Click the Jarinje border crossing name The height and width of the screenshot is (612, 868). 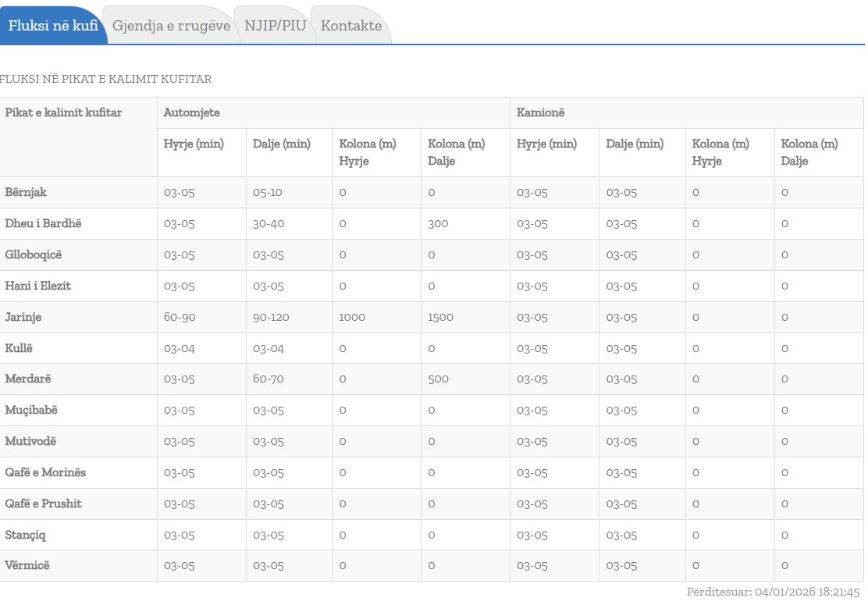pyautogui.click(x=23, y=317)
